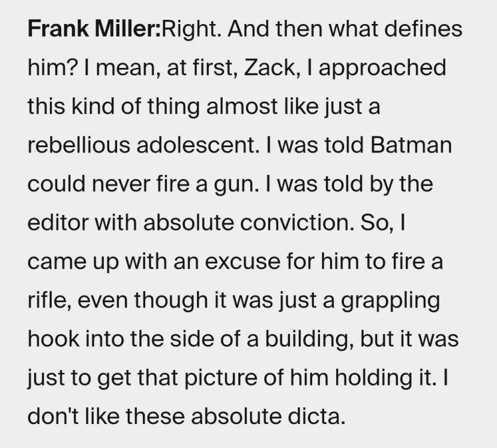Select the word "rebellious"
Viewport: 497px width, 448px height.
point(79,145)
